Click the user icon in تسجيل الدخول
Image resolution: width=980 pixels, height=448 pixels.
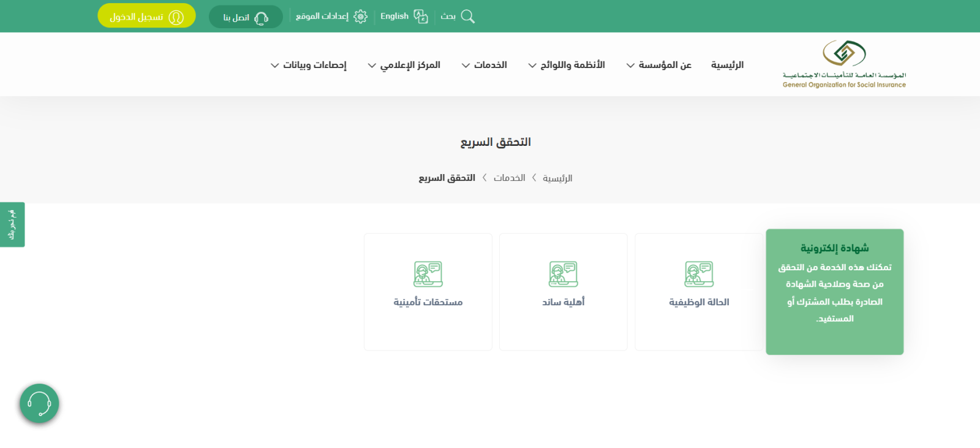(x=176, y=17)
